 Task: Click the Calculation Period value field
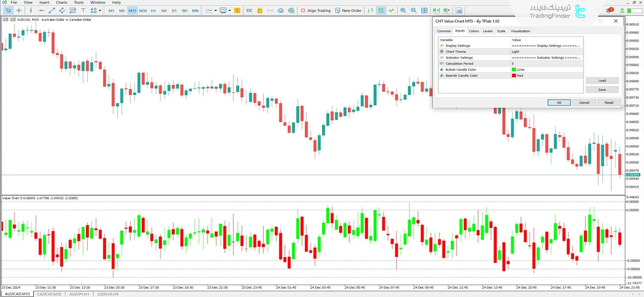[546, 63]
